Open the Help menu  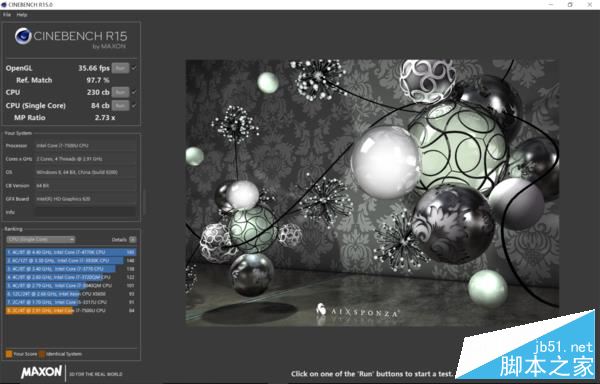22,15
